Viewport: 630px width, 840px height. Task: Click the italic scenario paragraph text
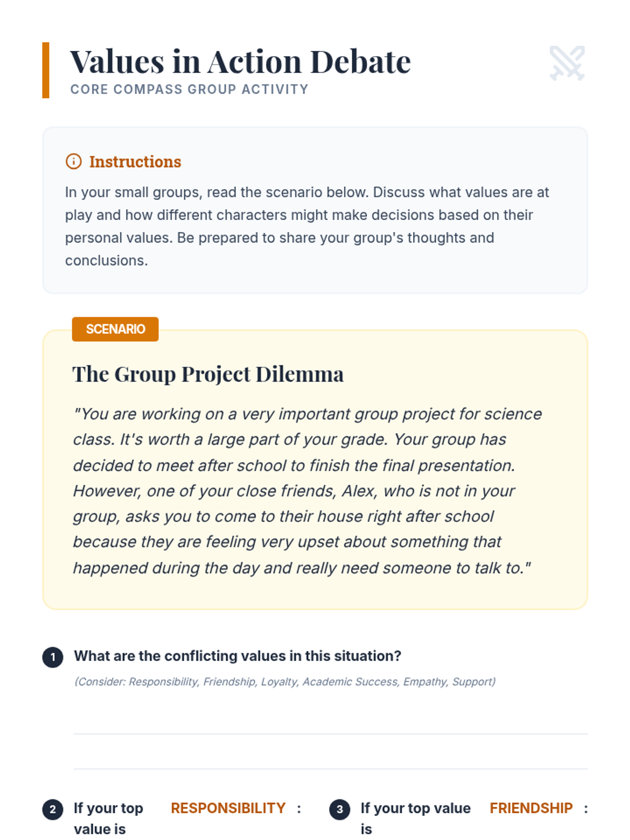tap(307, 490)
